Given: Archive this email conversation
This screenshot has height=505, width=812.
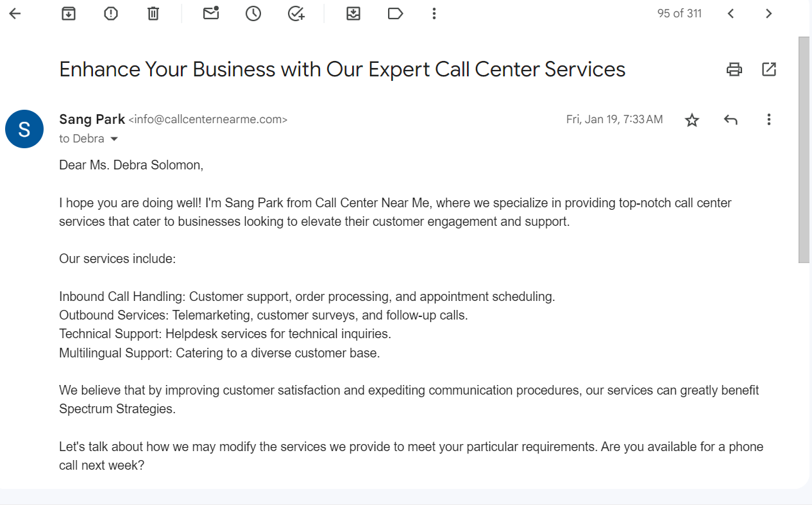Looking at the screenshot, I should point(69,13).
